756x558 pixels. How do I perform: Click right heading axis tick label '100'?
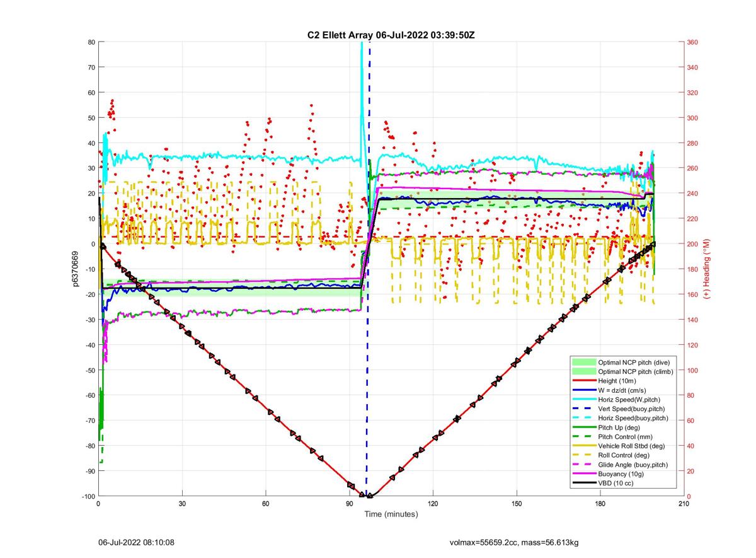pyautogui.click(x=692, y=370)
